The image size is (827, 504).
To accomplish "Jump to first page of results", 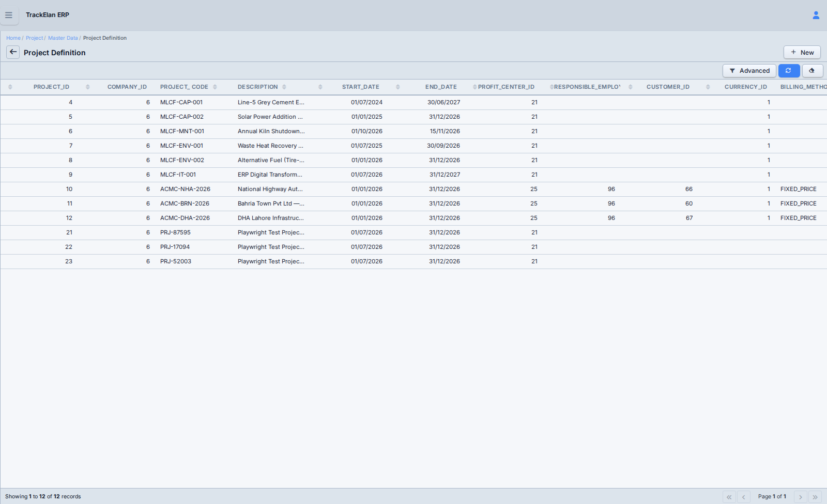I will pos(729,497).
